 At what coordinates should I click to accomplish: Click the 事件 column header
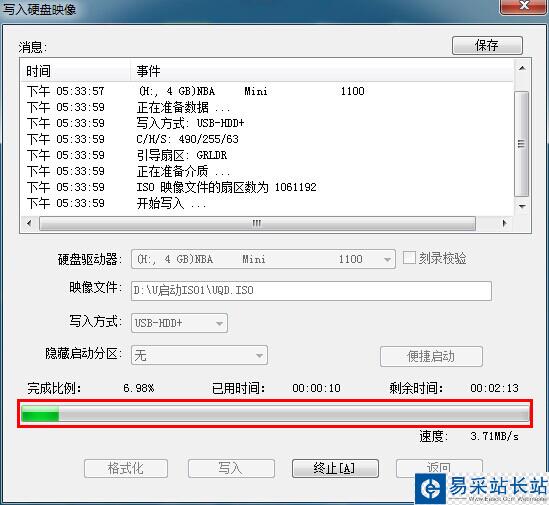point(321,71)
